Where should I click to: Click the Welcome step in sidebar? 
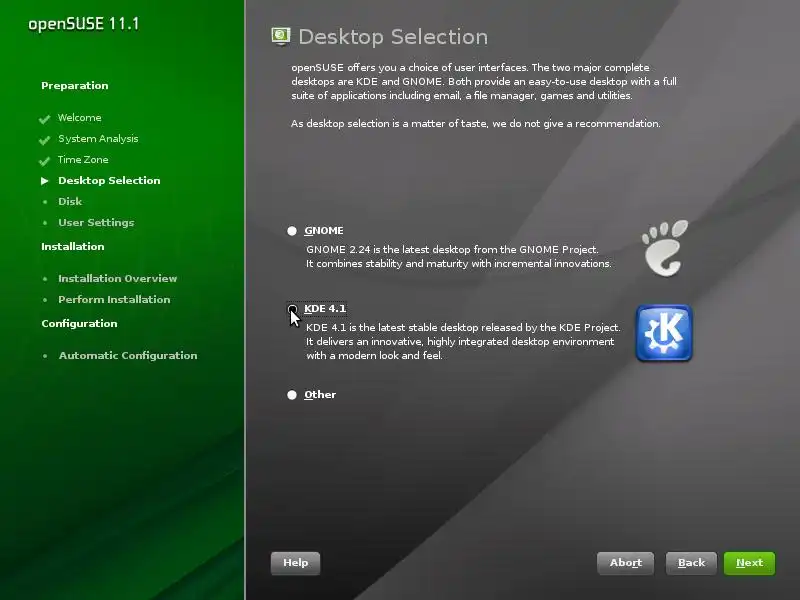pyautogui.click(x=80, y=118)
